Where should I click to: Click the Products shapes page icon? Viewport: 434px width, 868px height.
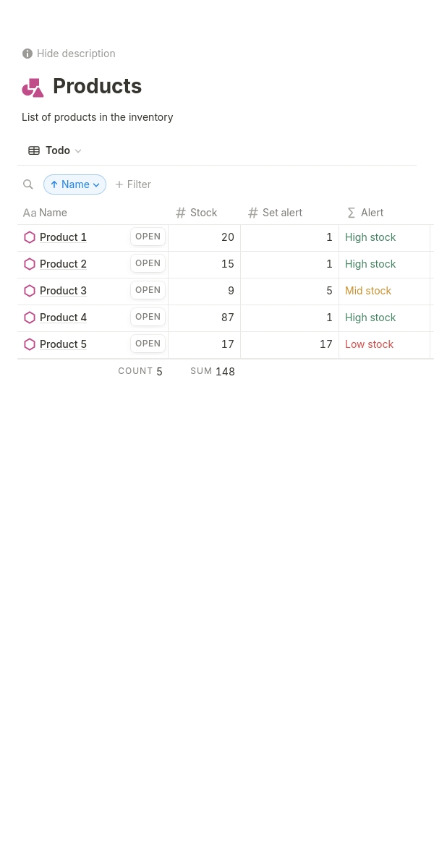pos(33,88)
